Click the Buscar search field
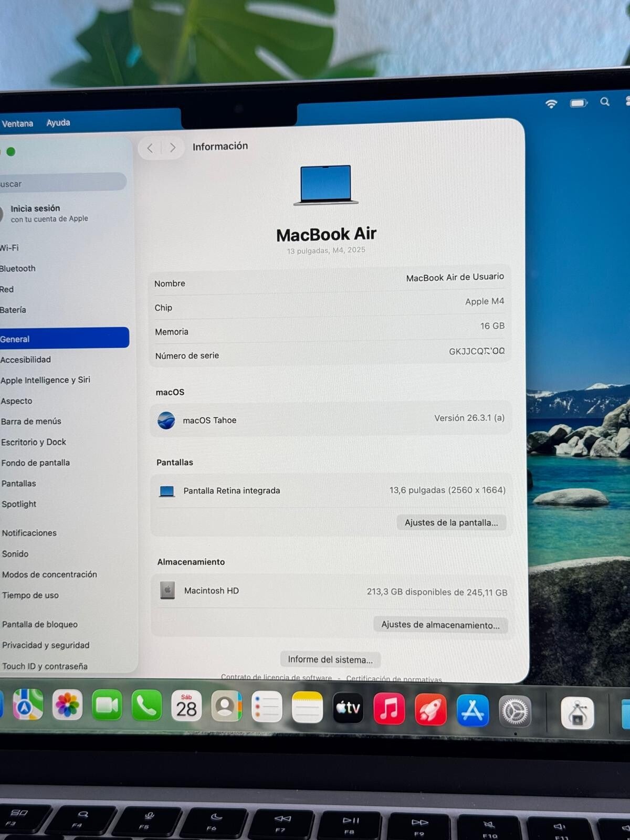Image resolution: width=630 pixels, height=840 pixels. [x=63, y=183]
